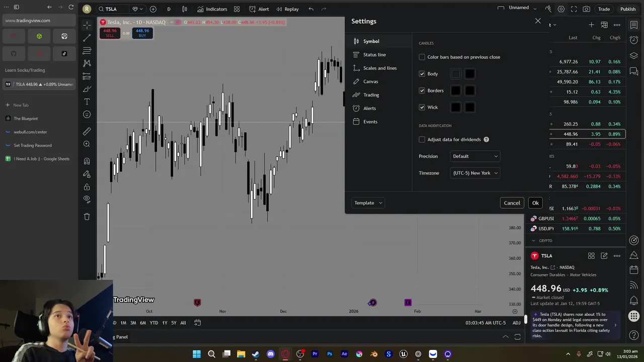Open the Status line settings tab
Image resolution: width=644 pixels, height=362 pixels.
pyautogui.click(x=379, y=55)
